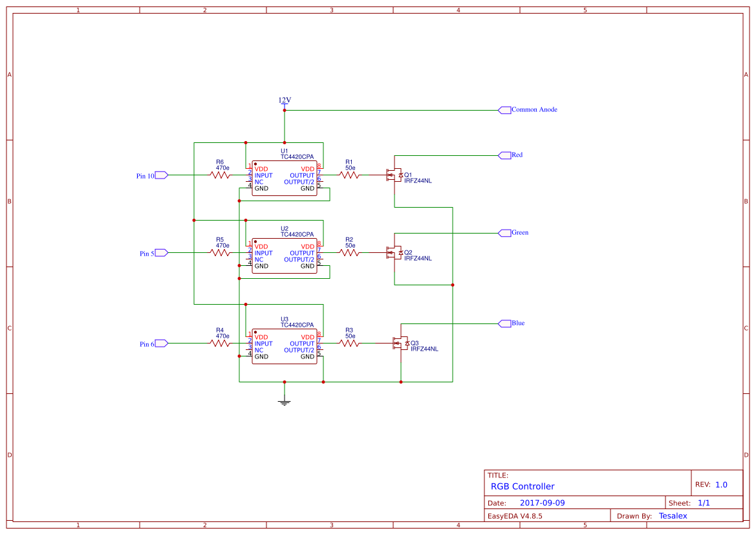Click the Common Anode net port
The height and width of the screenshot is (535, 756).
(506, 109)
